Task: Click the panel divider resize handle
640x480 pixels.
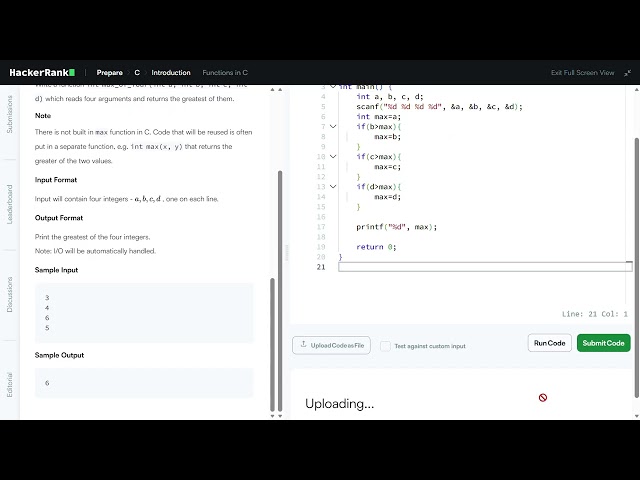Action: click(287, 252)
